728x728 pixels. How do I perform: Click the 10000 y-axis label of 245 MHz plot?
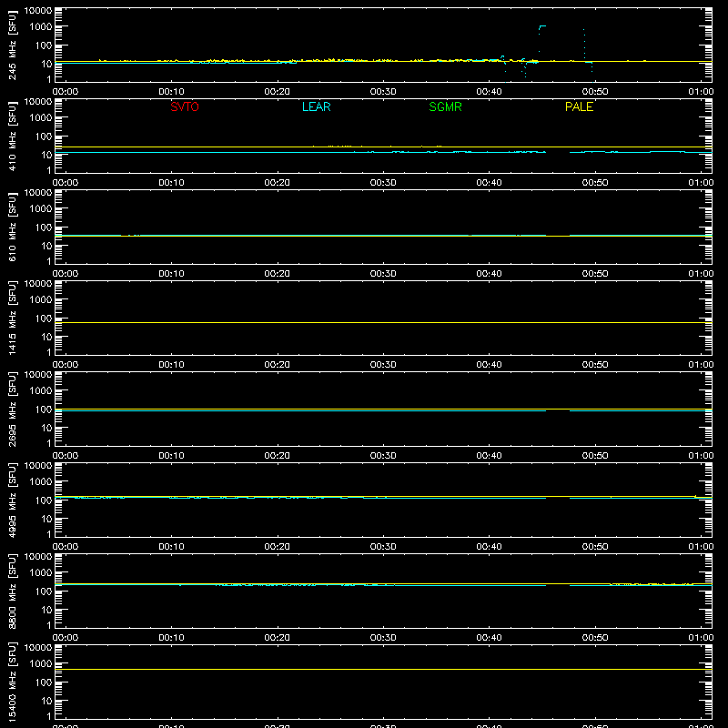click(x=38, y=11)
